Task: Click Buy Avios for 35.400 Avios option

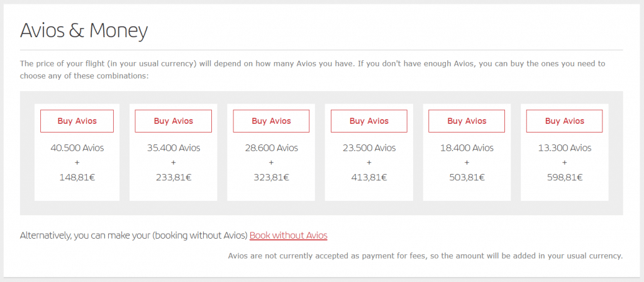Action: coord(174,121)
